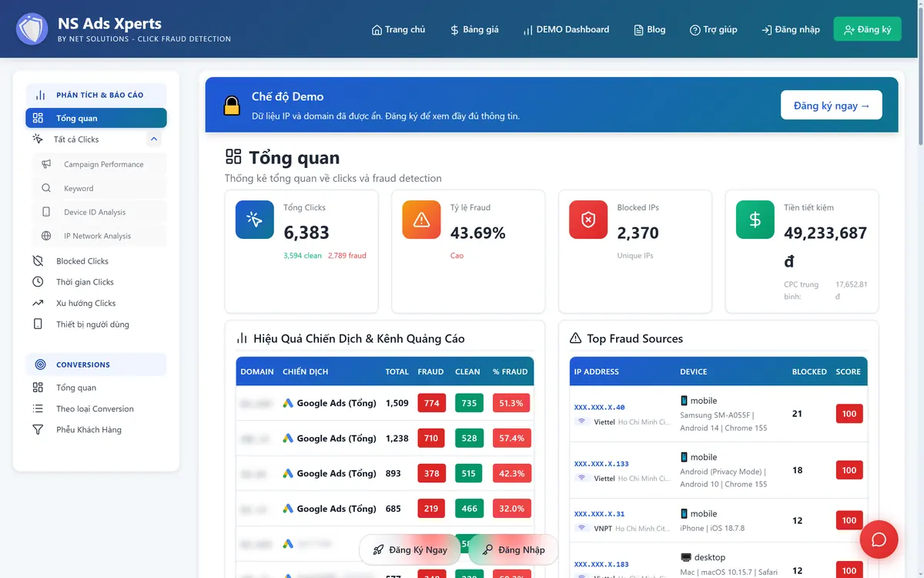
Task: Open Blocked Clicks in sidebar
Action: [96, 260]
